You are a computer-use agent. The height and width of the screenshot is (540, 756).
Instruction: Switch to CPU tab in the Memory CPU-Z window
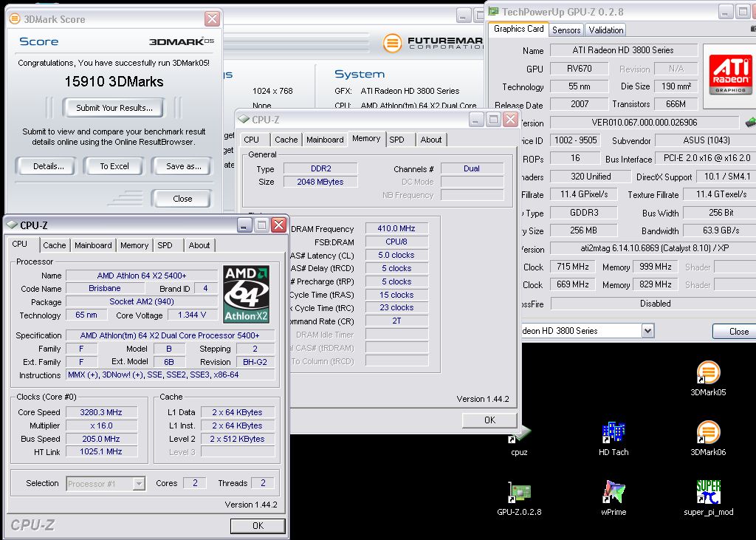(x=251, y=140)
